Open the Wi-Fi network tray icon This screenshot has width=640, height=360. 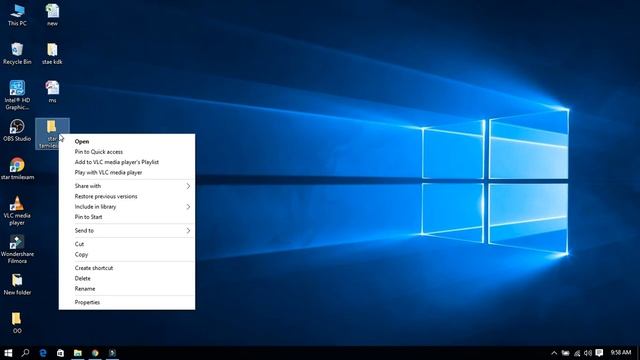click(x=577, y=353)
